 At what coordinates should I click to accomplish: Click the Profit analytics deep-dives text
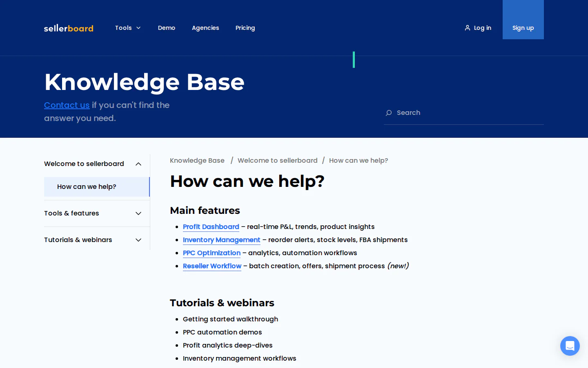click(x=228, y=345)
